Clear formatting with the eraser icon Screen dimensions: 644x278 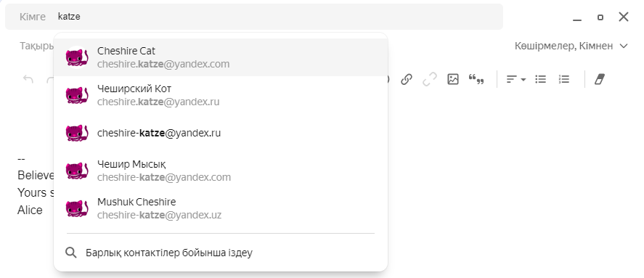(600, 79)
